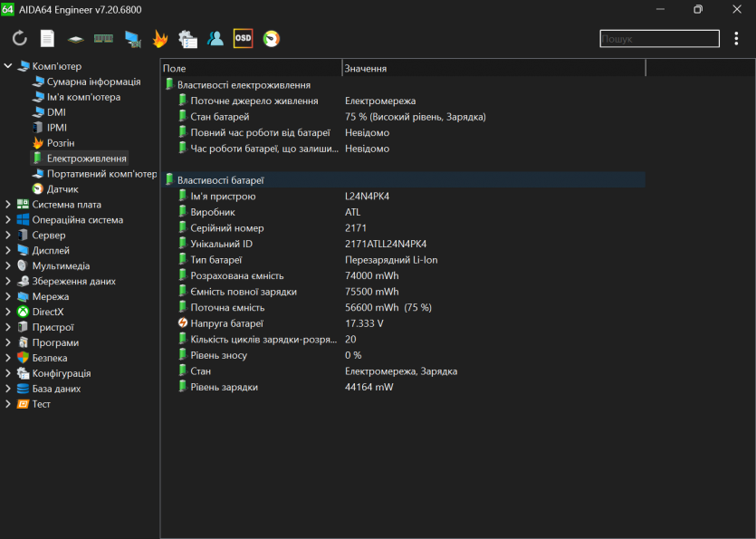Expand the DirectX tree node
Screen dimensions: 756x539
[x=8, y=313]
